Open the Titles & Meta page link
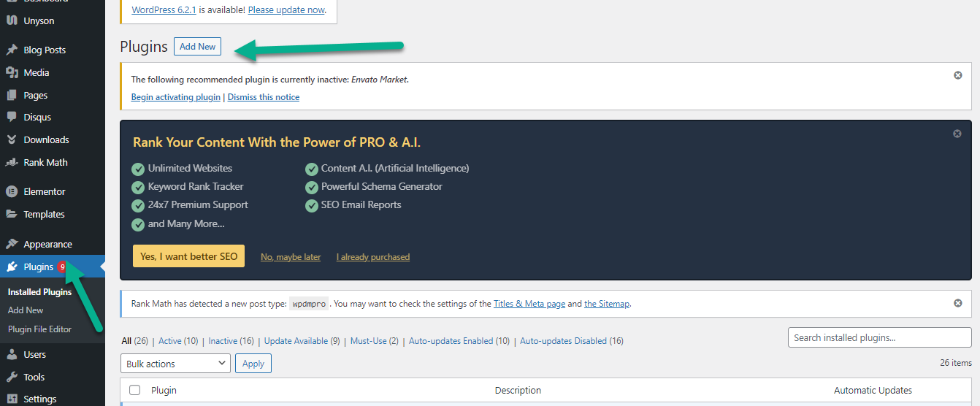 point(529,304)
